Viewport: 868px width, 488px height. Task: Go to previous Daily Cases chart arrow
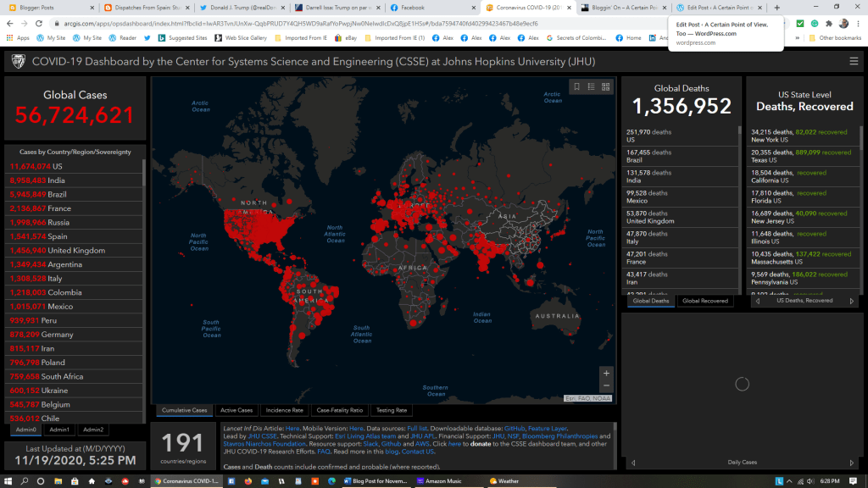(x=633, y=463)
